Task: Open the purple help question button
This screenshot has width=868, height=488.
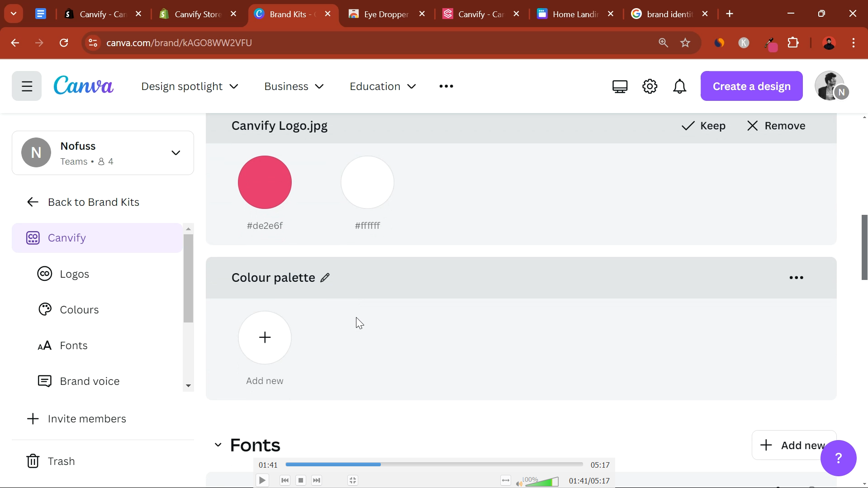Action: pyautogui.click(x=838, y=458)
